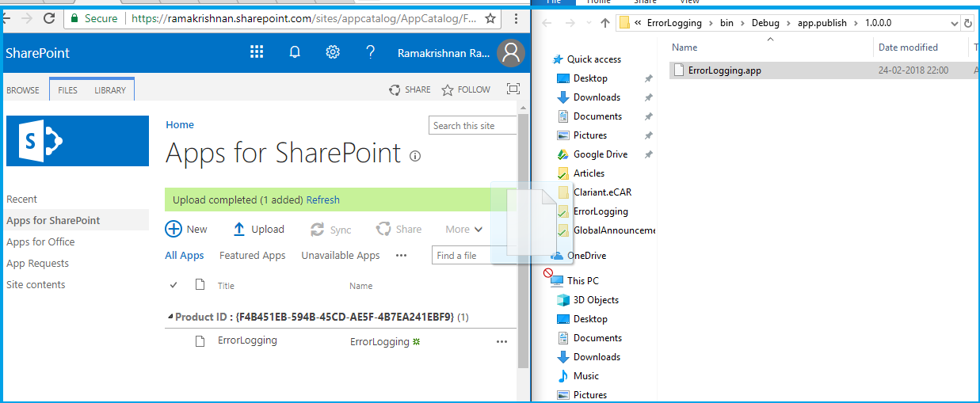Unpin Downloads from Quick access

(x=648, y=97)
